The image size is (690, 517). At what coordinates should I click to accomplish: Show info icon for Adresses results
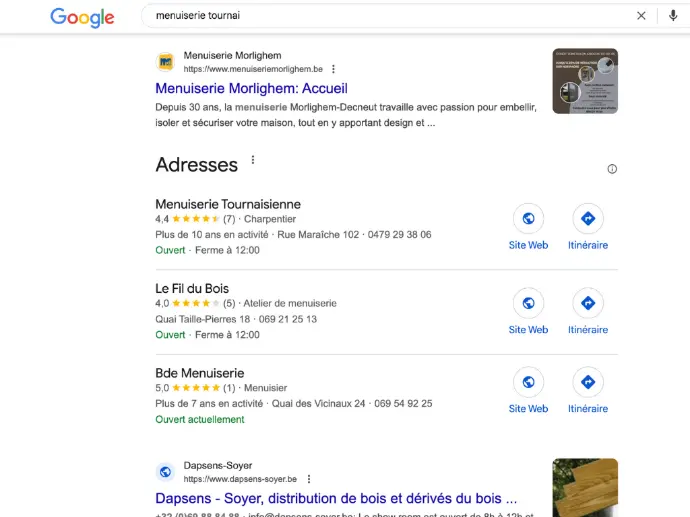coord(612,169)
